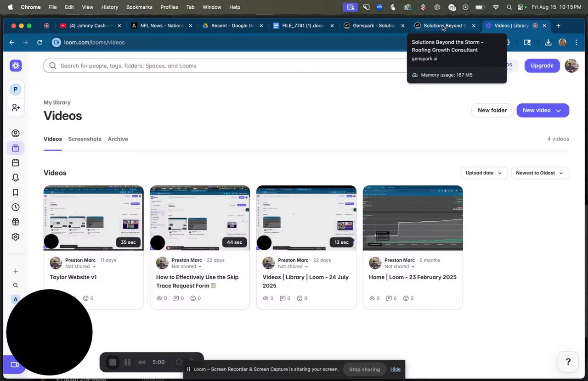Select the Videos tab under My library
The width and height of the screenshot is (588, 381).
(x=53, y=139)
